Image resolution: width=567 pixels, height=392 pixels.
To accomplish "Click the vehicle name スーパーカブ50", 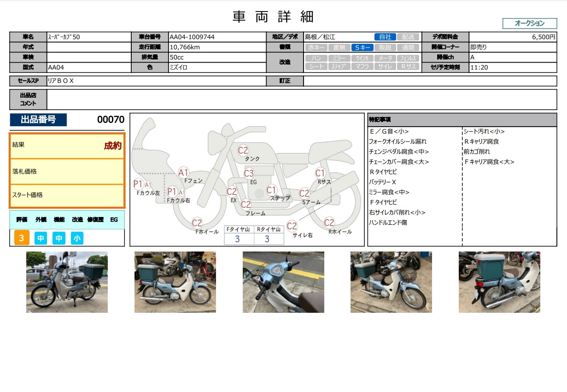I will (x=64, y=37).
